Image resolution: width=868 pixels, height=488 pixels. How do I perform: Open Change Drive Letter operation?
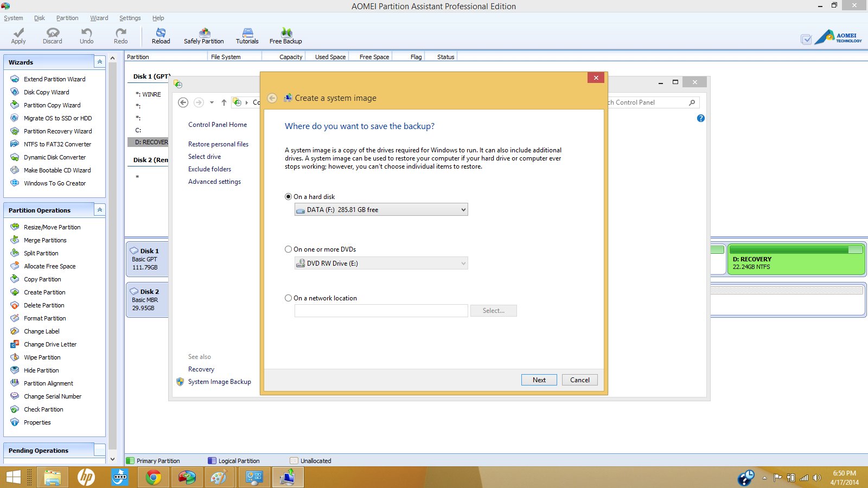pos(50,344)
